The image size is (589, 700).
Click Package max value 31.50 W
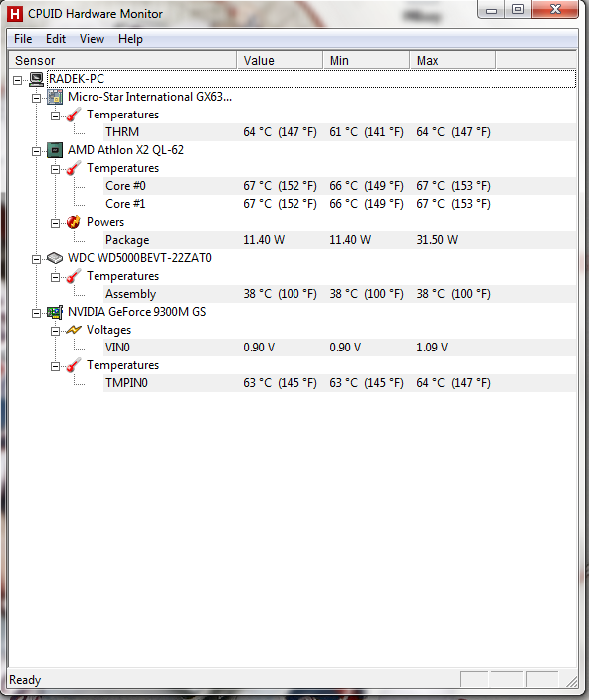click(x=437, y=240)
